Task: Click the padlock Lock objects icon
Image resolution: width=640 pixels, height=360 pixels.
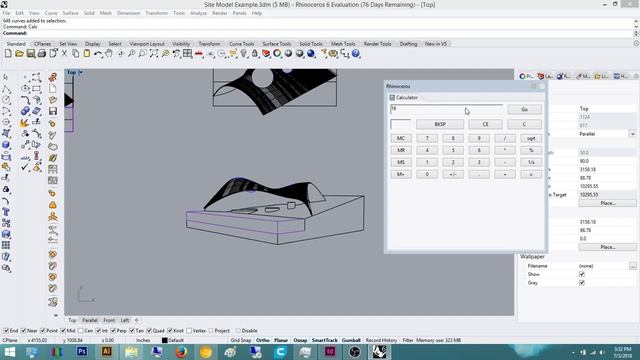Action: pyautogui.click(x=255, y=53)
